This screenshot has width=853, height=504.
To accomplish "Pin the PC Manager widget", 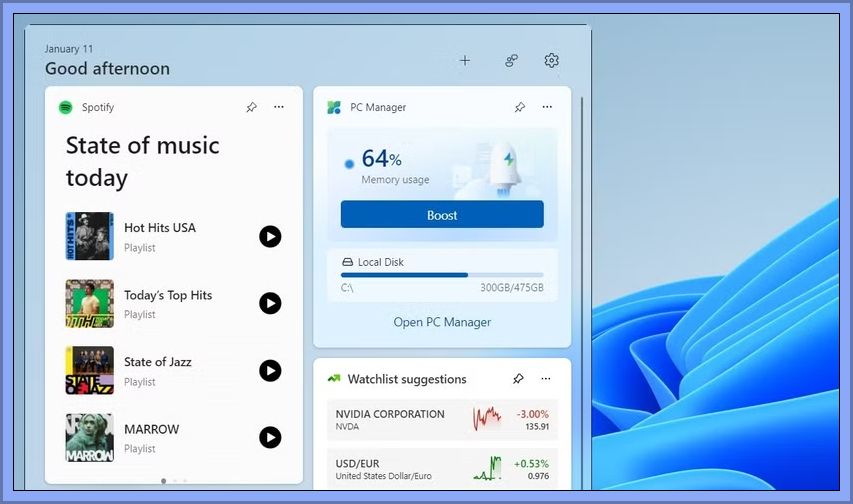I will coord(520,107).
